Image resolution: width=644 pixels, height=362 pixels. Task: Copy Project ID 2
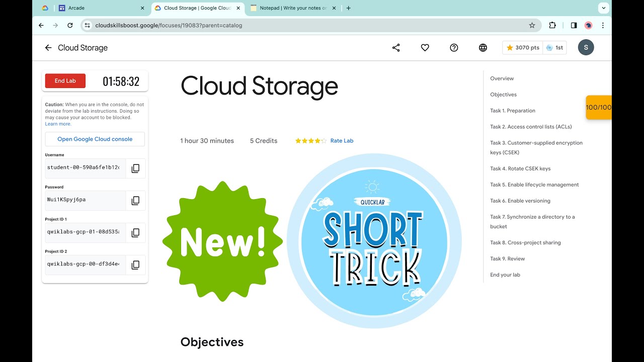(x=135, y=265)
